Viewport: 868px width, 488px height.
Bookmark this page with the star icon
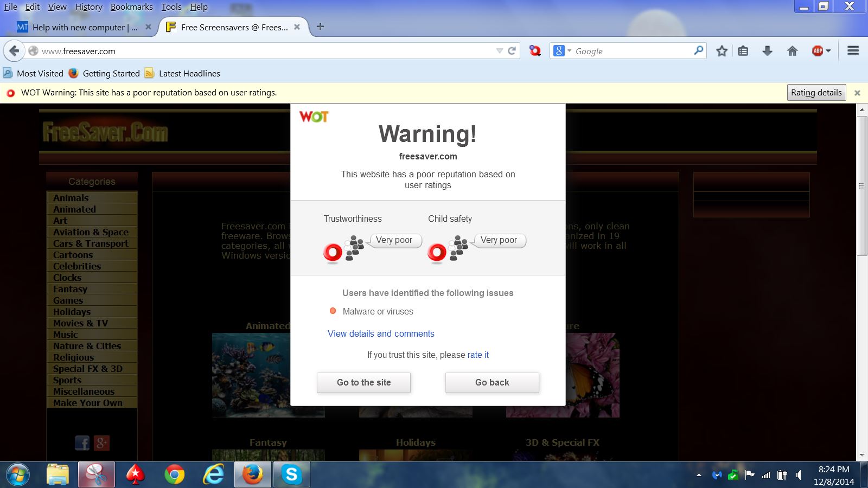coord(722,51)
